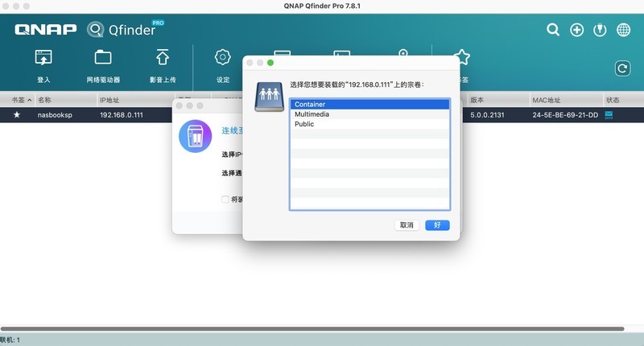Viewport: 644px width, 346px height.
Task: Click the 联机: 1 status bar text
Action: [x=10, y=340]
